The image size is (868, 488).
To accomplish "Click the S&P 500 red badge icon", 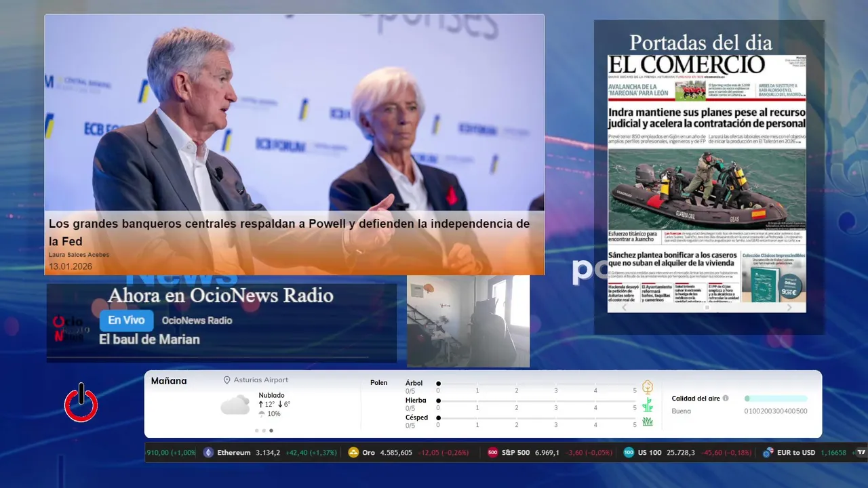I will (493, 453).
